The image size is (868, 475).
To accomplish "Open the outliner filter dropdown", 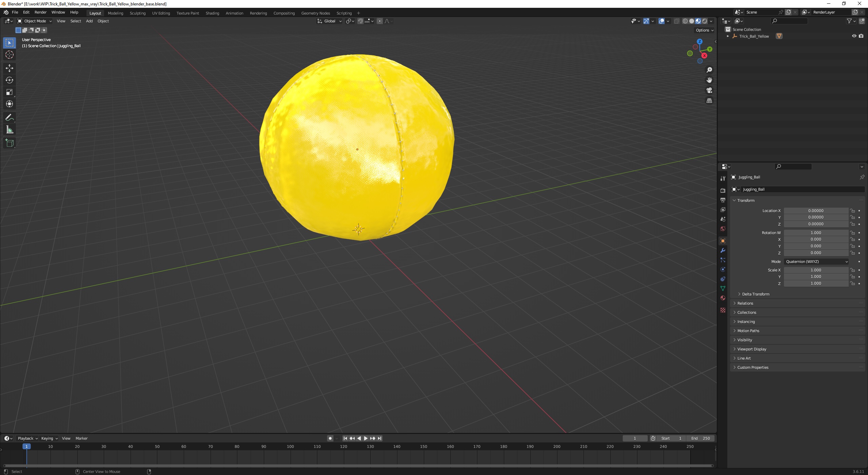I will [851, 21].
